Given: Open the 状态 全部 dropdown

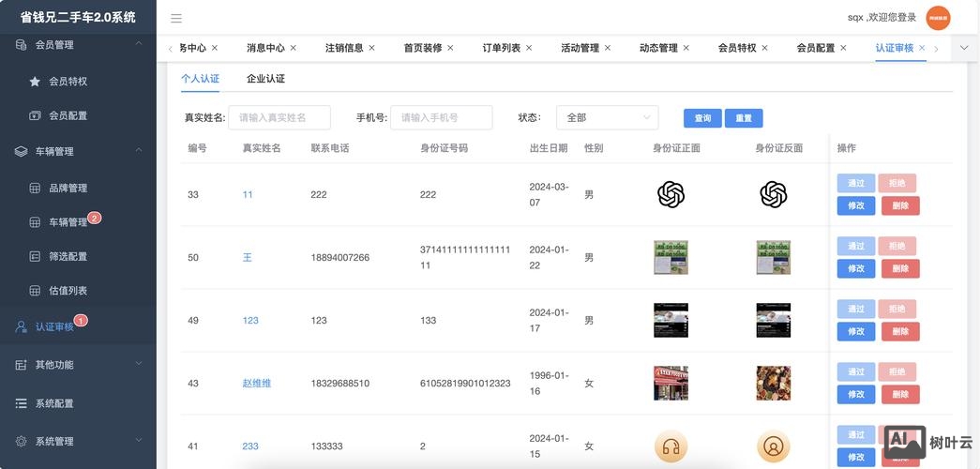Looking at the screenshot, I should pos(608,117).
